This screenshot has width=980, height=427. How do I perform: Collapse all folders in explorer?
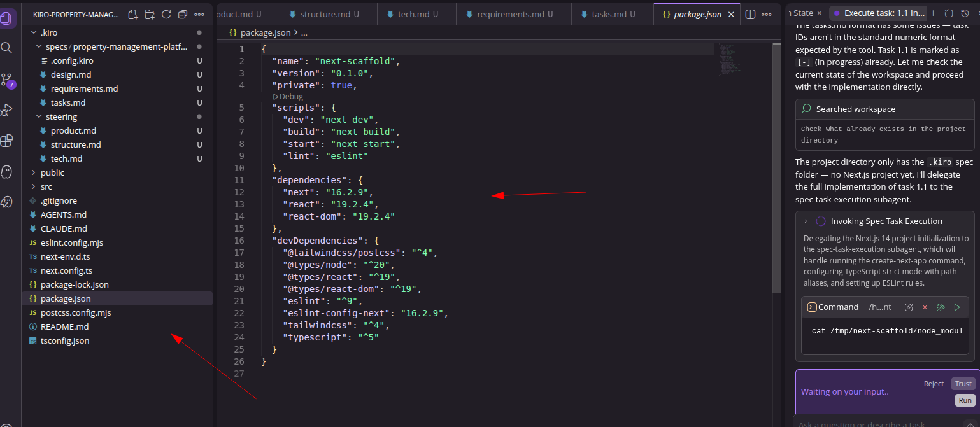click(183, 14)
